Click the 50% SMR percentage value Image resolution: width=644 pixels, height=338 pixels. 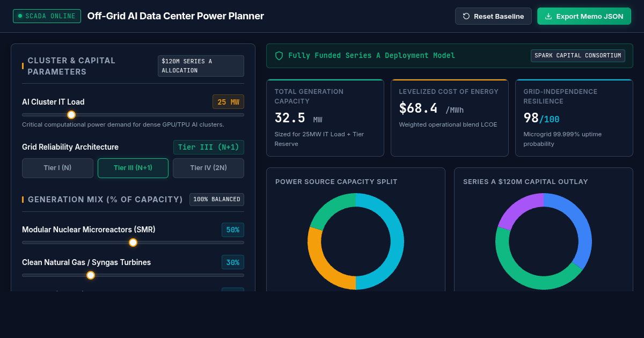(x=233, y=230)
